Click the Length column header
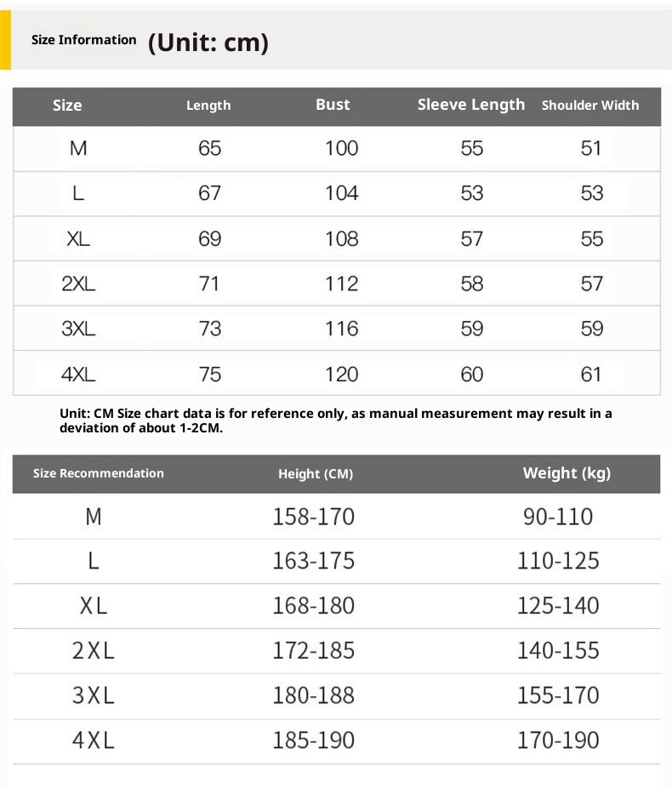Image resolution: width=672 pixels, height=789 pixels. [208, 106]
